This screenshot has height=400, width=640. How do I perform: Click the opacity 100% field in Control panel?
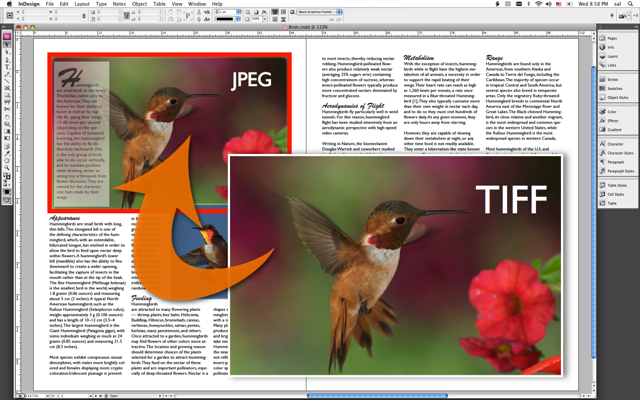(256, 19)
